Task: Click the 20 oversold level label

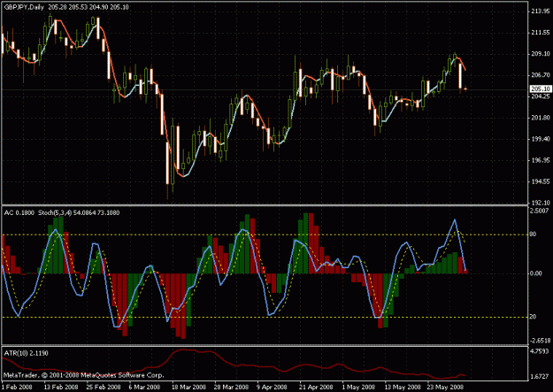Action: pos(533,317)
